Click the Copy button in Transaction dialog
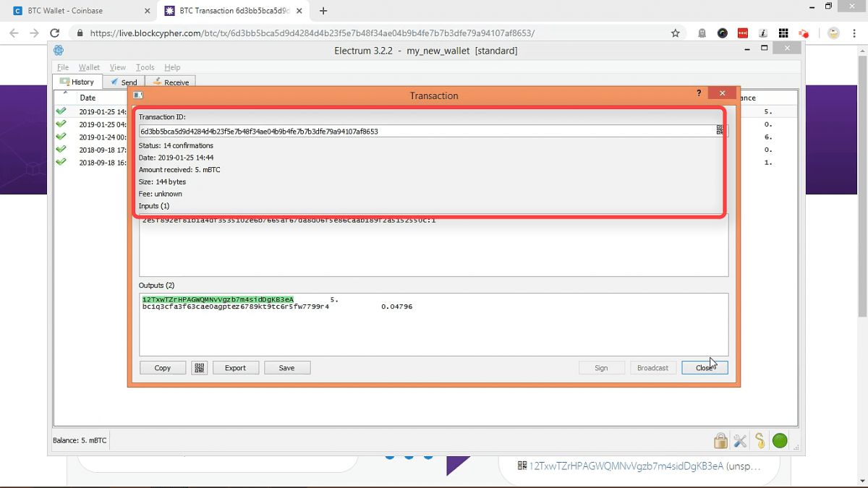Image resolution: width=868 pixels, height=488 pixels. [x=163, y=368]
